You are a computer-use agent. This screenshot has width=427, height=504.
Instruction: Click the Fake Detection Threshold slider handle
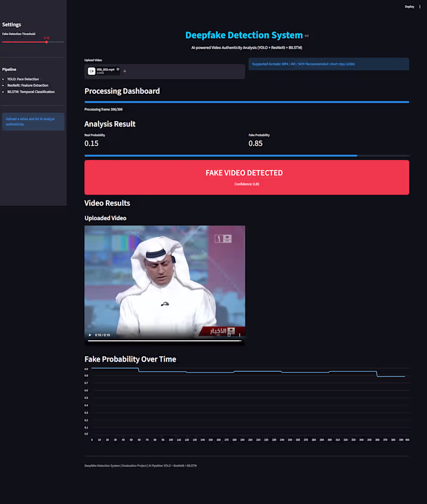coord(46,42)
